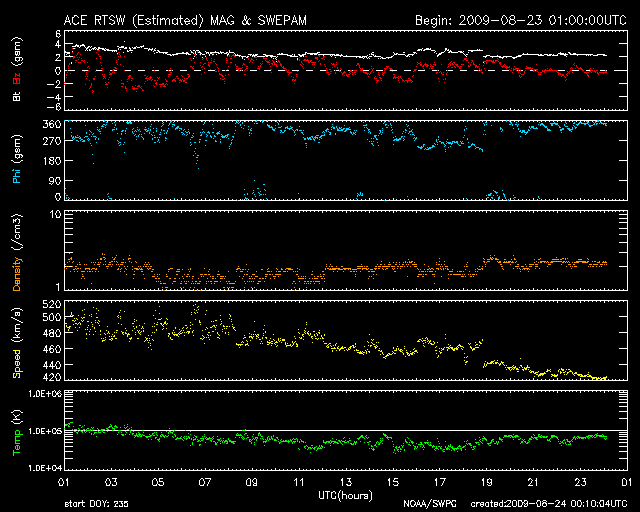Select the '-6' tick on the Bt Bz axis
This screenshot has width=640, height=512.
[55, 107]
